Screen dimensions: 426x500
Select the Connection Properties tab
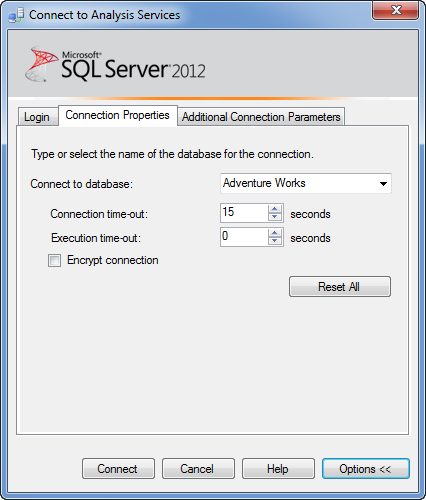tap(118, 115)
